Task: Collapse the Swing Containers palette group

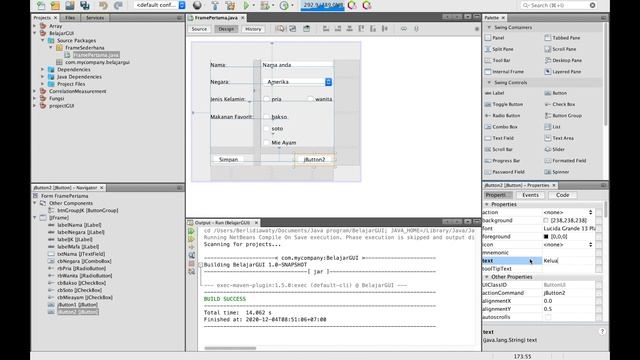Action: [x=489, y=27]
